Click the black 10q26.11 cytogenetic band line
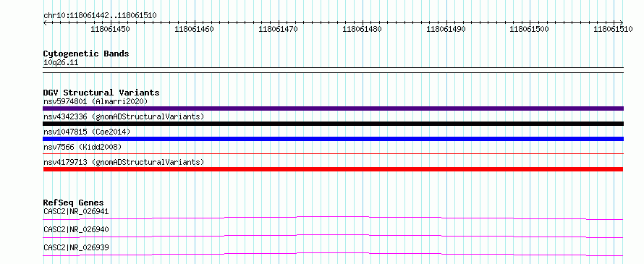The image size is (644, 264). [x=333, y=70]
